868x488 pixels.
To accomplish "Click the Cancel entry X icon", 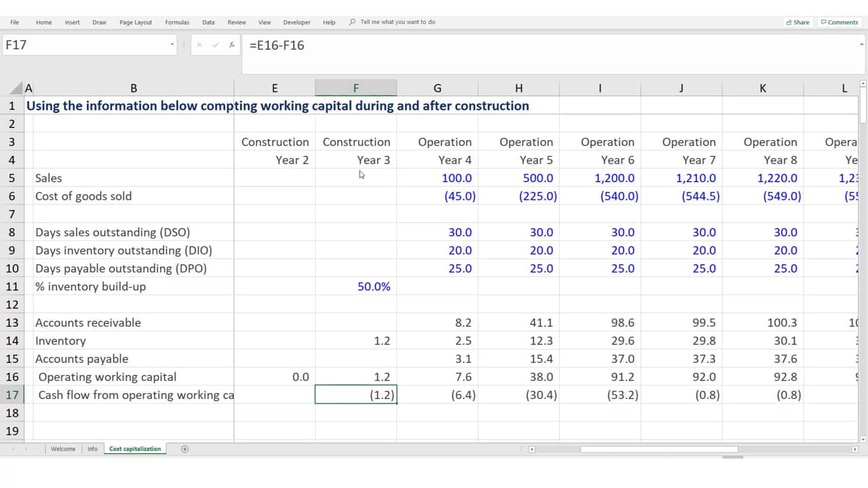I will coord(199,45).
